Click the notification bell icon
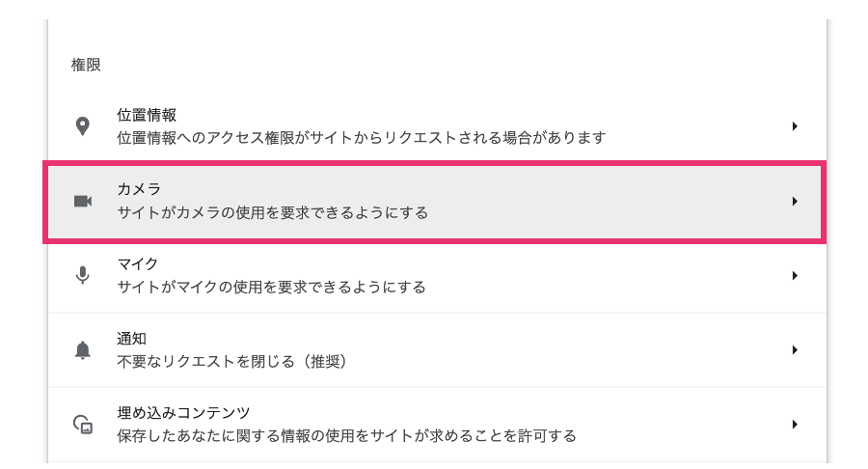The width and height of the screenshot is (868, 469). [x=83, y=349]
